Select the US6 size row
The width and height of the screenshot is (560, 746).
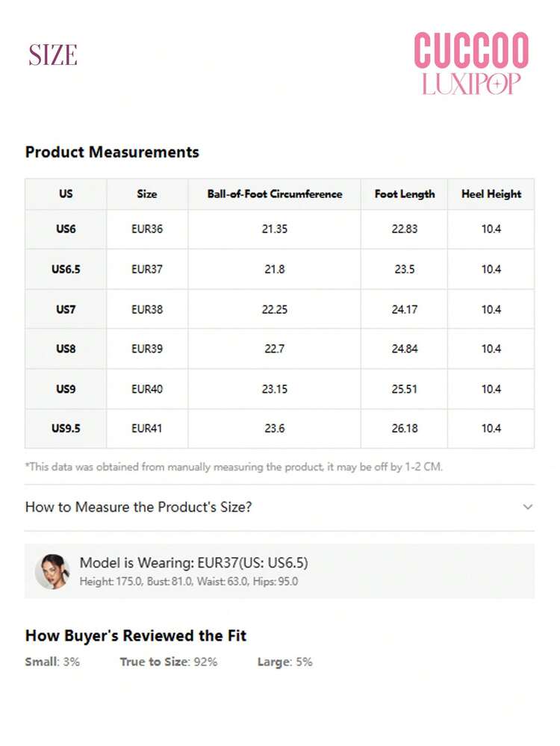(280, 229)
